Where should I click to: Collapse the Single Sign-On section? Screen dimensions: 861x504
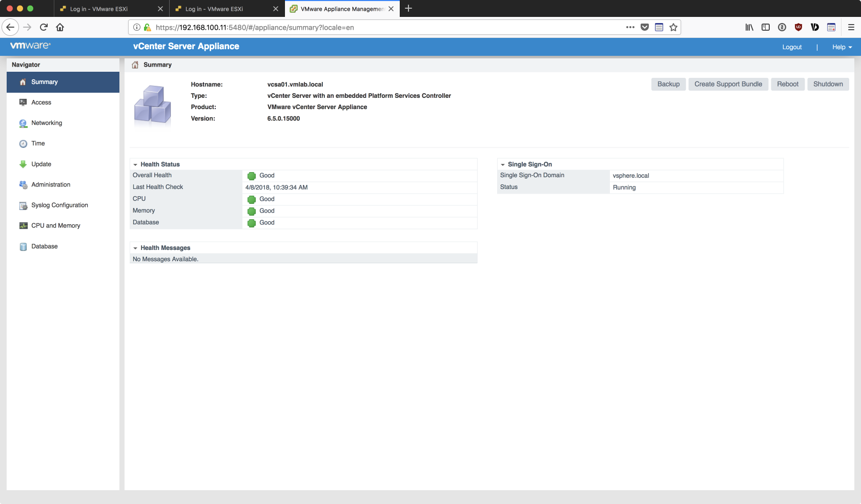503,164
